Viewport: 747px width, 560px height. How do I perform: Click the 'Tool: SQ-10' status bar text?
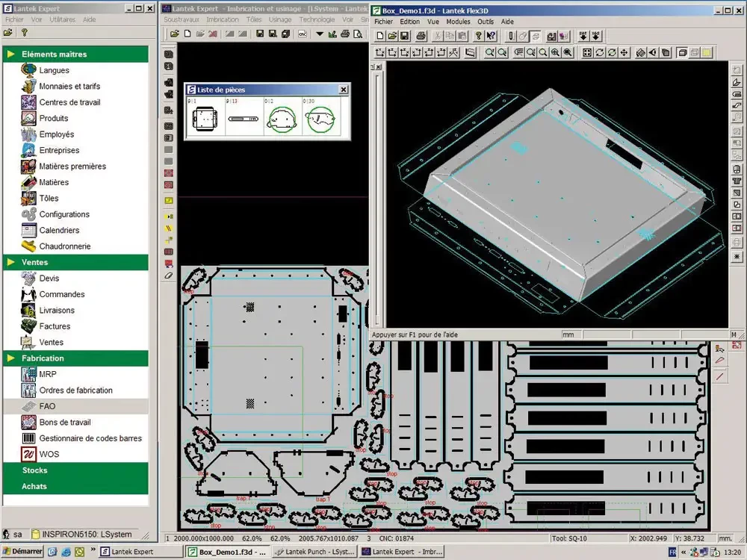(569, 538)
